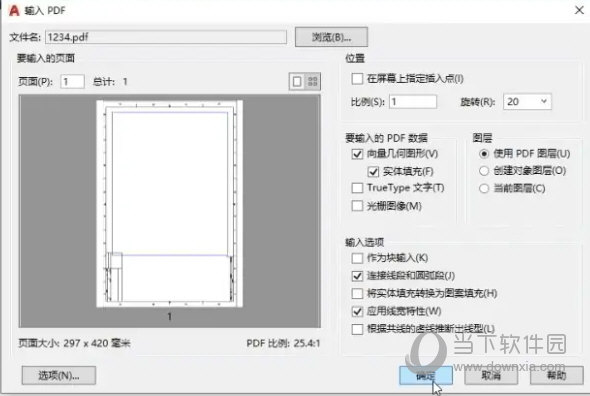Toggle 连接线段和圆弧段(J) checkbox
590x396 pixels.
point(357,276)
